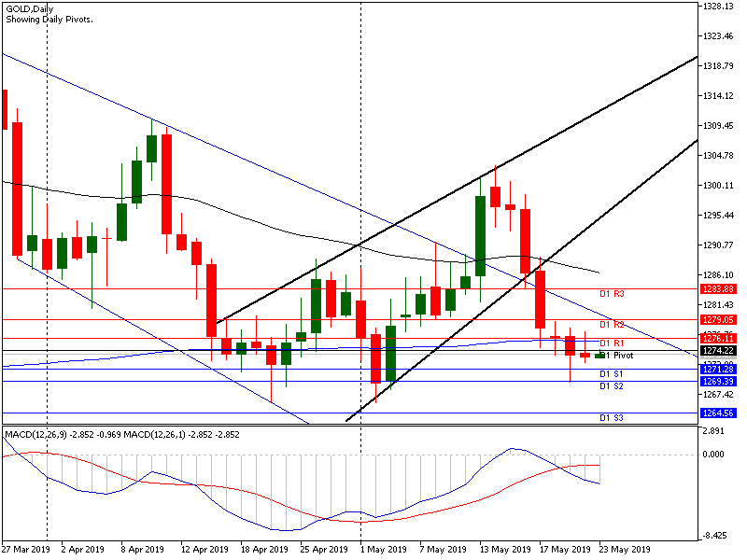747x560 pixels.
Task: Click the -8.425 MACD scale value
Action: click(717, 536)
